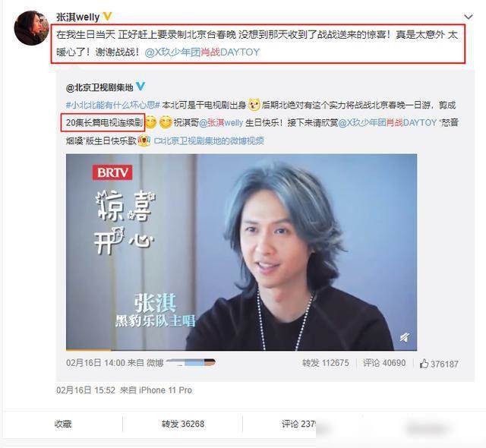The image size is (486, 448).
Task: Open 转发 112675 on the original post
Action: (326, 363)
